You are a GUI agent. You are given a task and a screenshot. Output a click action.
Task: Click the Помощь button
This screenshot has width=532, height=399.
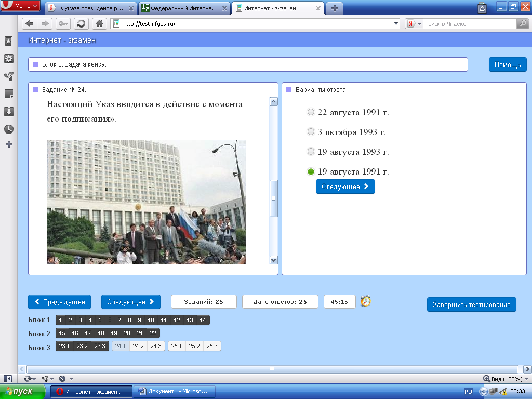coord(508,64)
